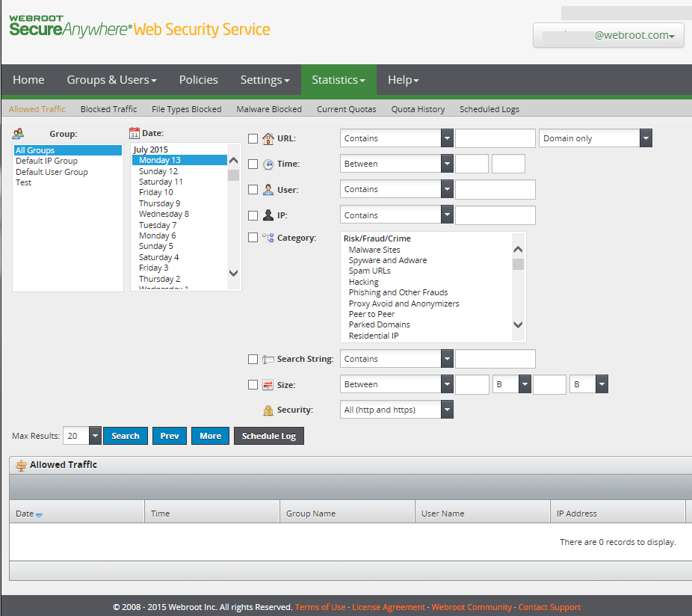Enable the URL filter checkbox
The width and height of the screenshot is (692, 616).
(253, 138)
